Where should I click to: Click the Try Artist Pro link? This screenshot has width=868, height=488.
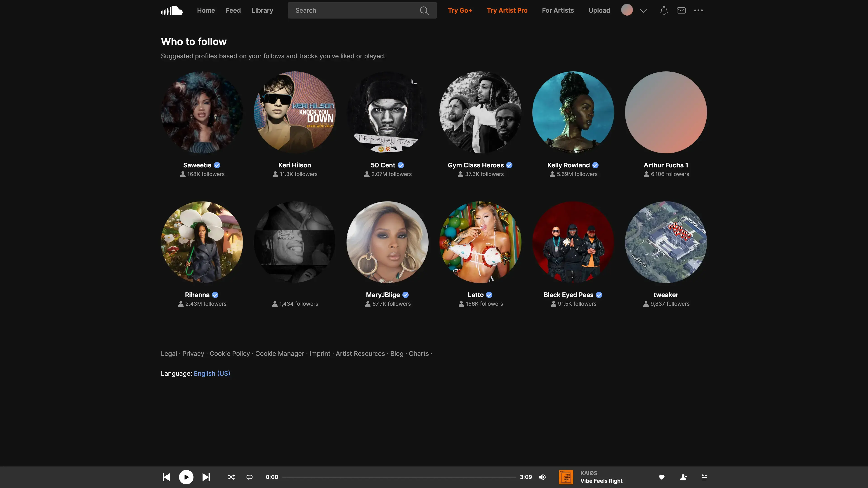(x=507, y=10)
